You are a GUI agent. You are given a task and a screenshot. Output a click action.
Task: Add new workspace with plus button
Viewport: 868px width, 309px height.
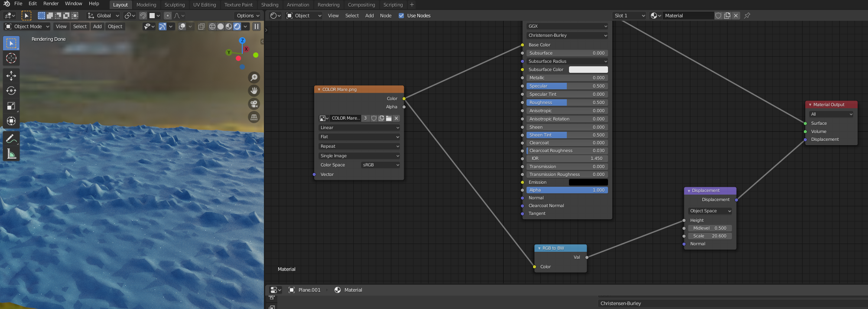(x=412, y=5)
